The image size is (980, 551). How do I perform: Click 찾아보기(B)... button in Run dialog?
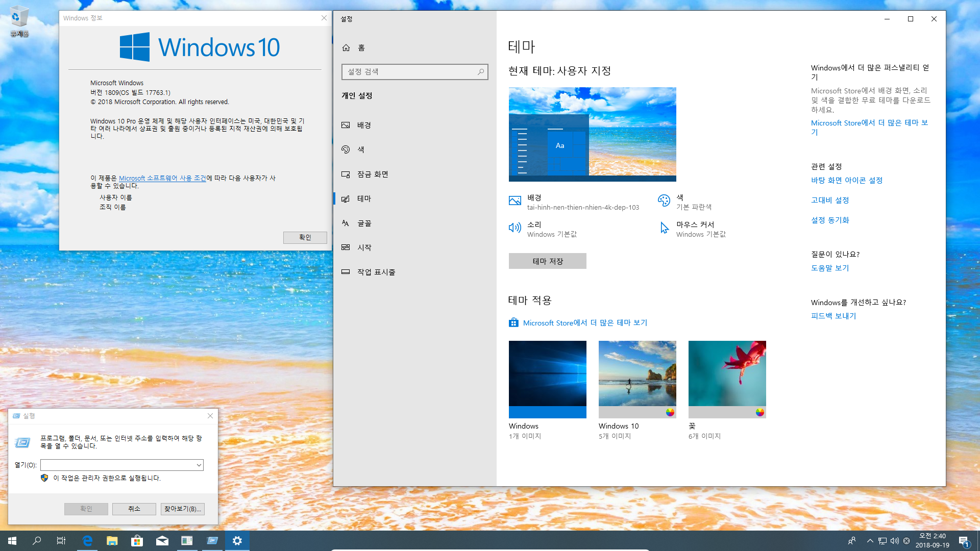(x=183, y=509)
